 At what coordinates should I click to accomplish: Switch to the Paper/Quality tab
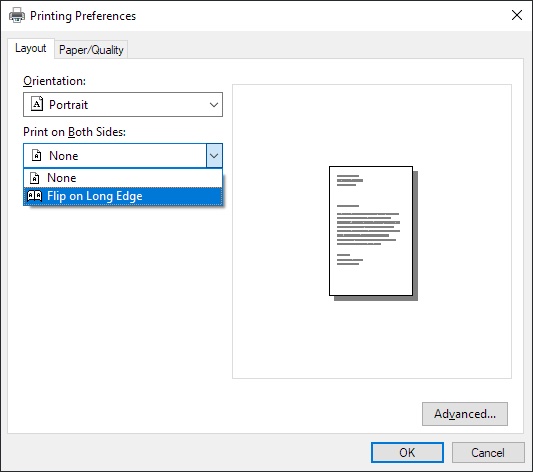click(x=91, y=50)
